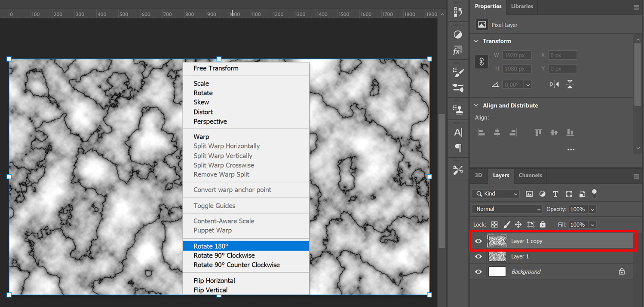Screen dimensions: 644x307
Task: Hide the Background layer
Action: click(x=478, y=271)
